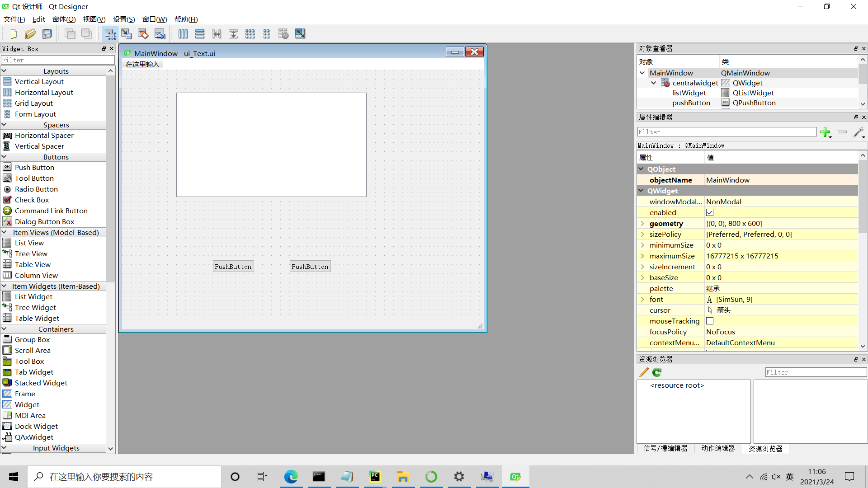
Task: Expand the geometry property row
Action: pyautogui.click(x=643, y=223)
